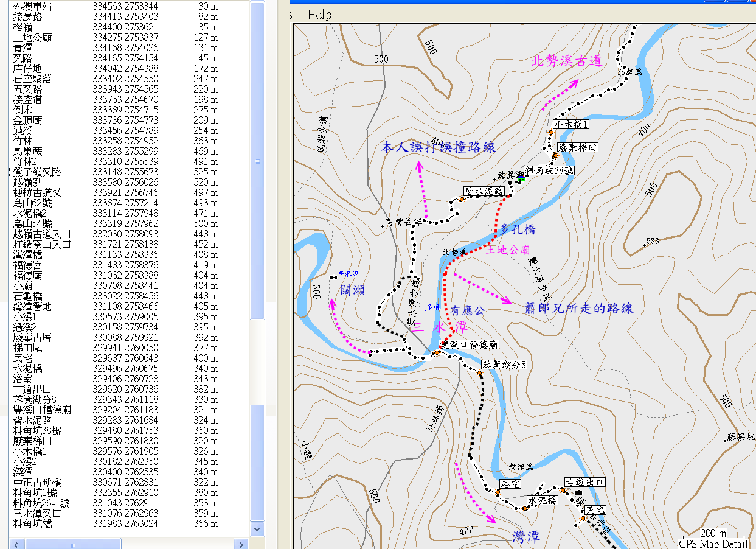756x549 pixels.
Task: Select the house icon at 料角坑38號
Action: pos(521,177)
